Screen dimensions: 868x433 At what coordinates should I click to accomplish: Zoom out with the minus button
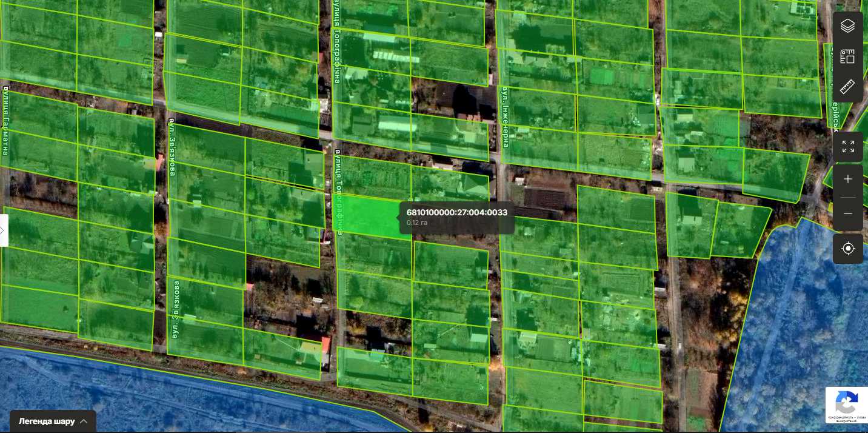coord(847,213)
